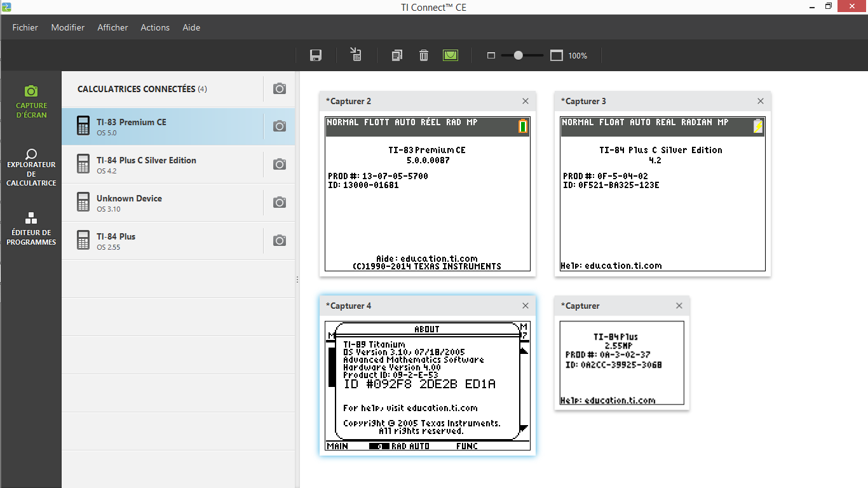Click the large zoom-in square icon

pyautogui.click(x=557, y=55)
